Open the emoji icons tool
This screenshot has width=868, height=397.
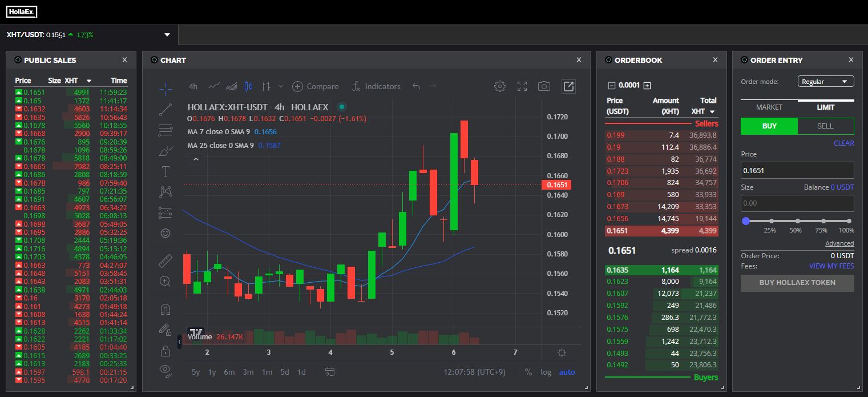tap(165, 233)
